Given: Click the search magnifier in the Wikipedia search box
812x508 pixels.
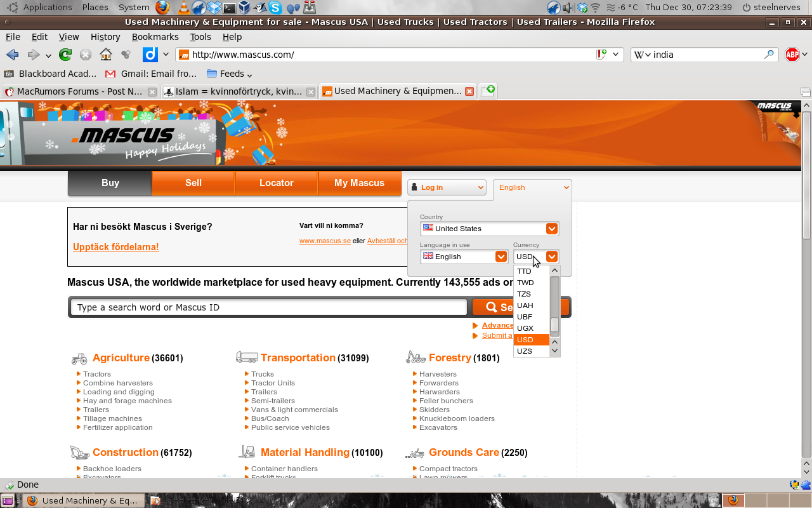Looking at the screenshot, I should (x=769, y=55).
